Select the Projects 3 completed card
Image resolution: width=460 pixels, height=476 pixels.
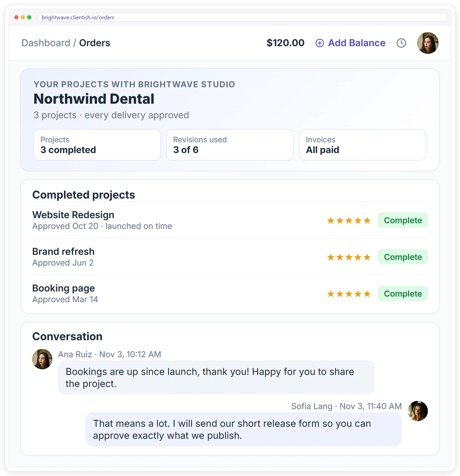click(x=97, y=145)
